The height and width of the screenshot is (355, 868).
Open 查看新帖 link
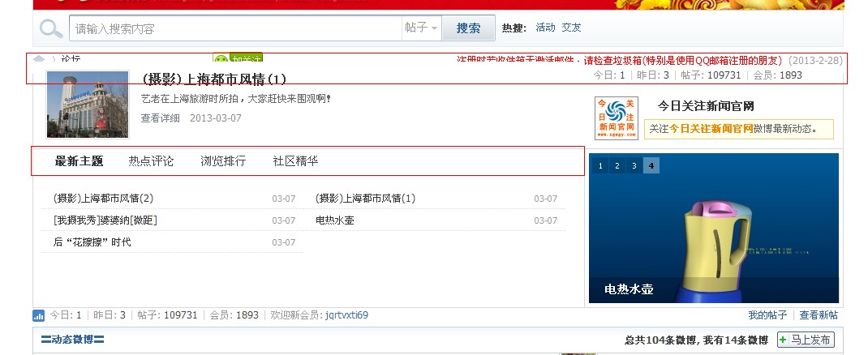click(819, 315)
